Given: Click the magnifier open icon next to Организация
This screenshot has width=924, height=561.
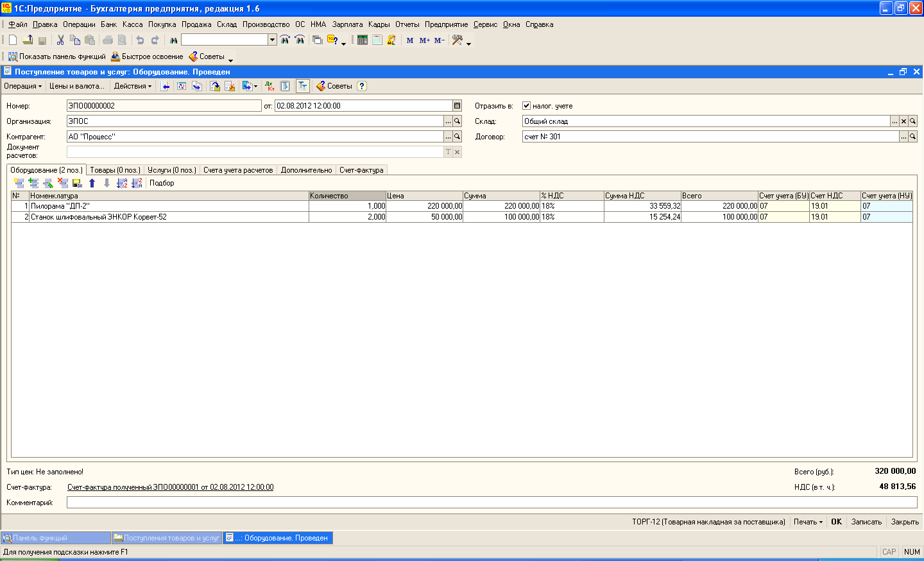Looking at the screenshot, I should (x=458, y=121).
